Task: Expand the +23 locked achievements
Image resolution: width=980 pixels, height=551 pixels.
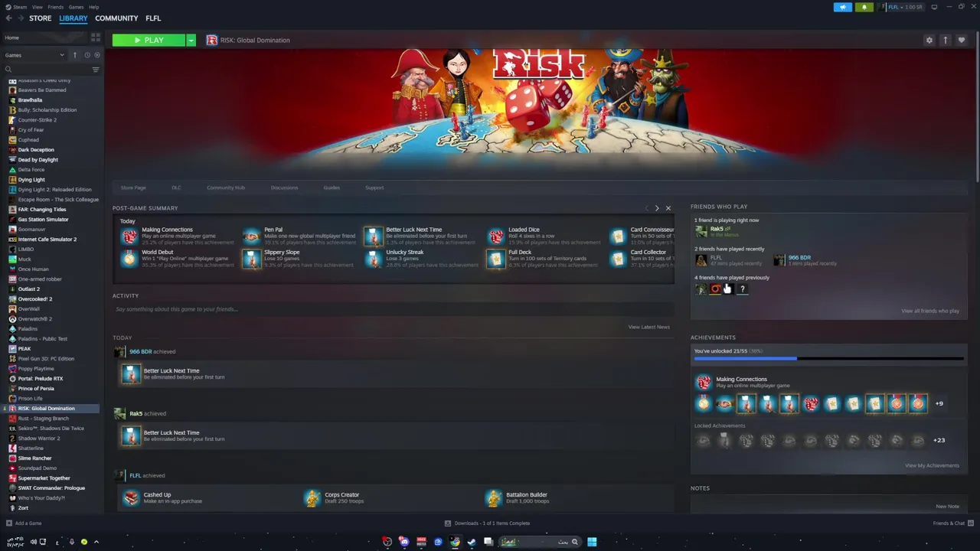Action: (939, 440)
